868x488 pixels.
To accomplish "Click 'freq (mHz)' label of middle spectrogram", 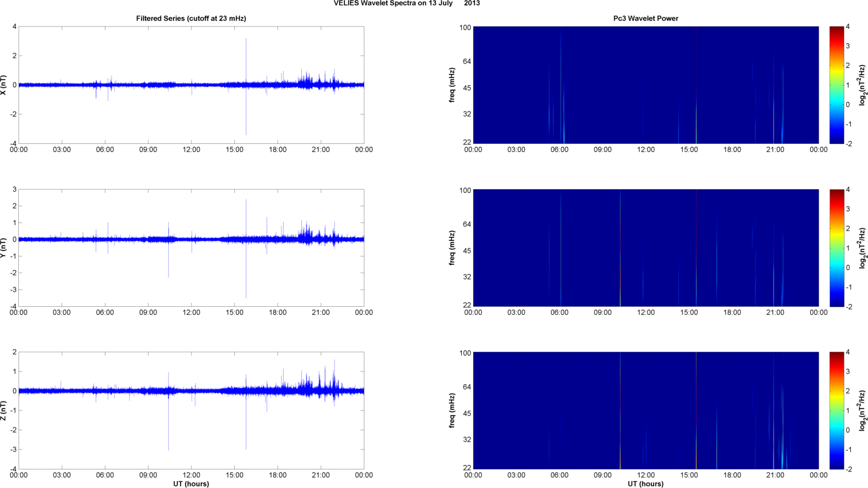I will (452, 248).
